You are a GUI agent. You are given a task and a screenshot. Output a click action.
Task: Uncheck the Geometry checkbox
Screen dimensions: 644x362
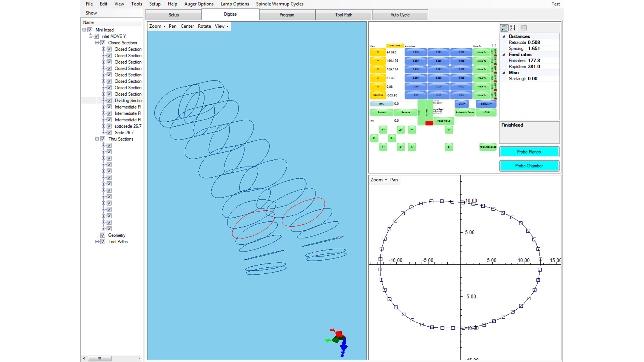tap(102, 235)
